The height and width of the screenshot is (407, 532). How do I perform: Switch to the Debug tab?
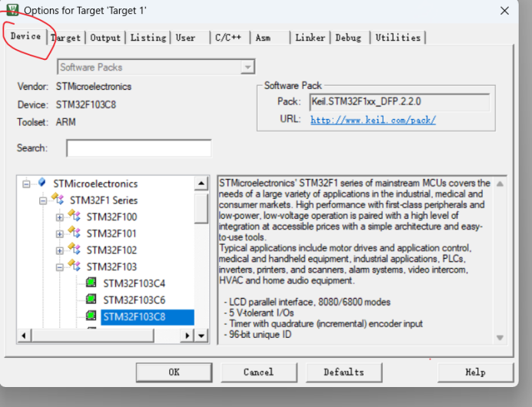348,38
